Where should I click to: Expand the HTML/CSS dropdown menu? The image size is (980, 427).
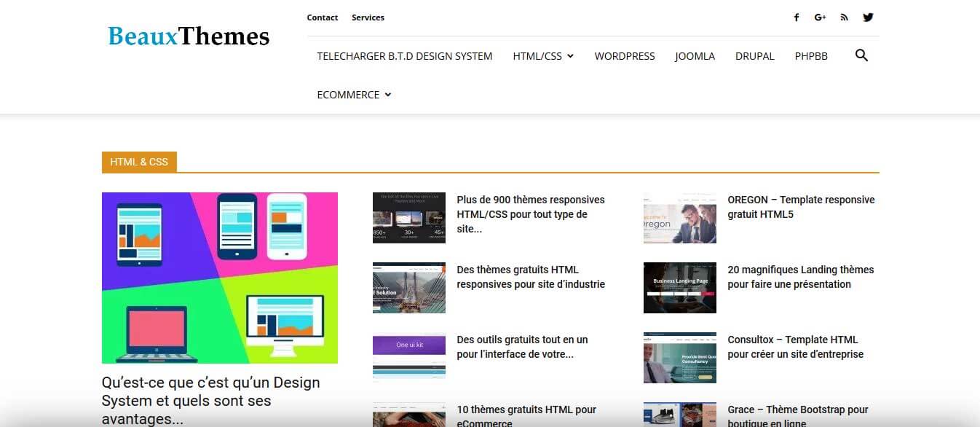coord(543,56)
